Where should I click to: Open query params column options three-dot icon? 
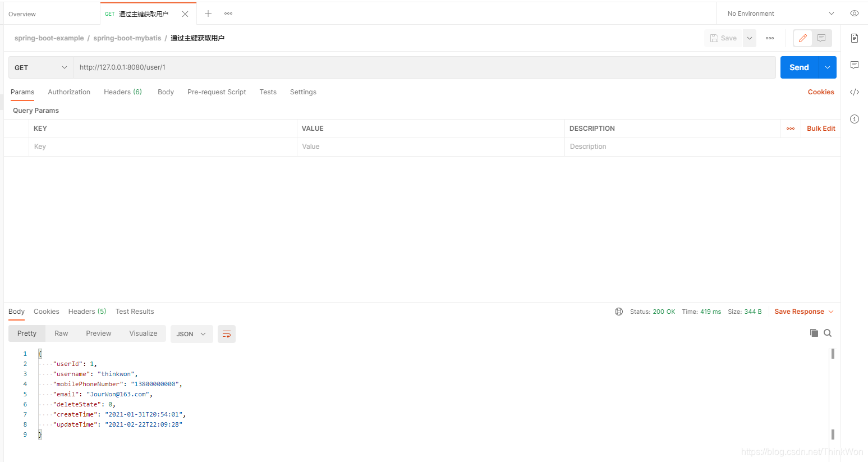[x=791, y=129]
